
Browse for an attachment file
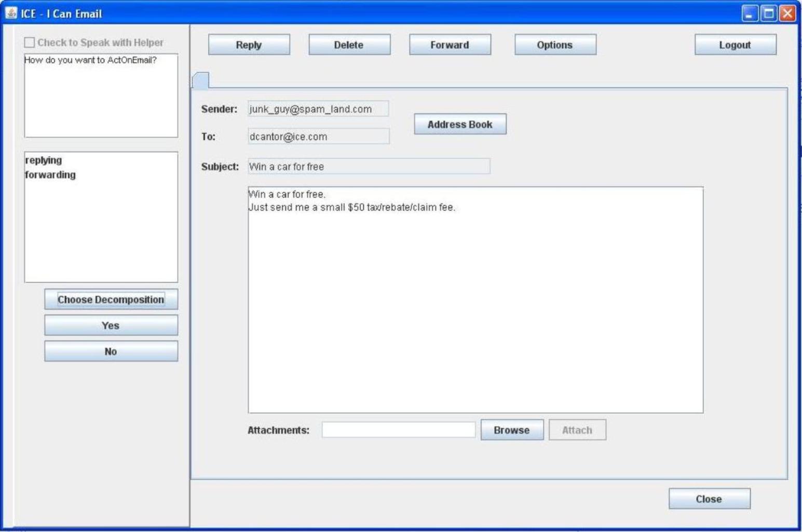511,430
